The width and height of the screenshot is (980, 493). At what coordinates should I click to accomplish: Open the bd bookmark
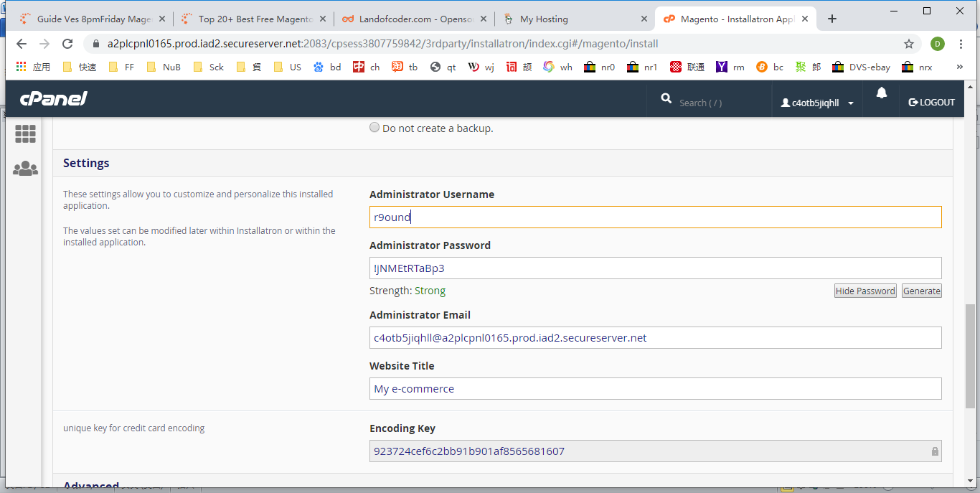tap(327, 67)
